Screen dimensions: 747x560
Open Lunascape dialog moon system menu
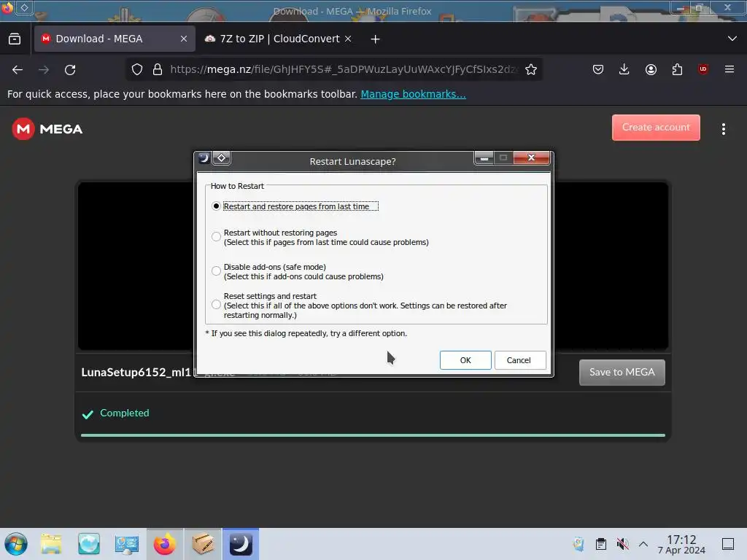[x=204, y=157]
